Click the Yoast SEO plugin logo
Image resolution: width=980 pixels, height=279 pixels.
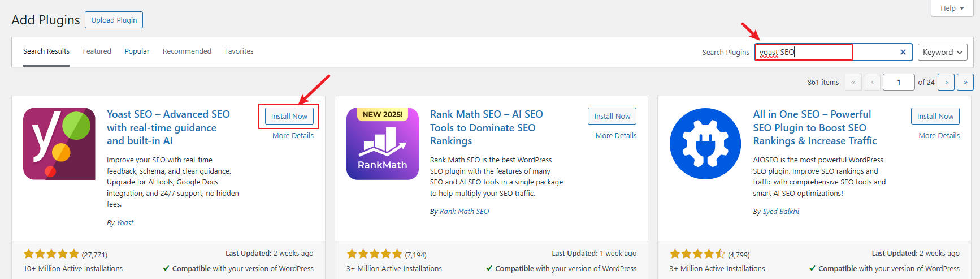tap(59, 144)
